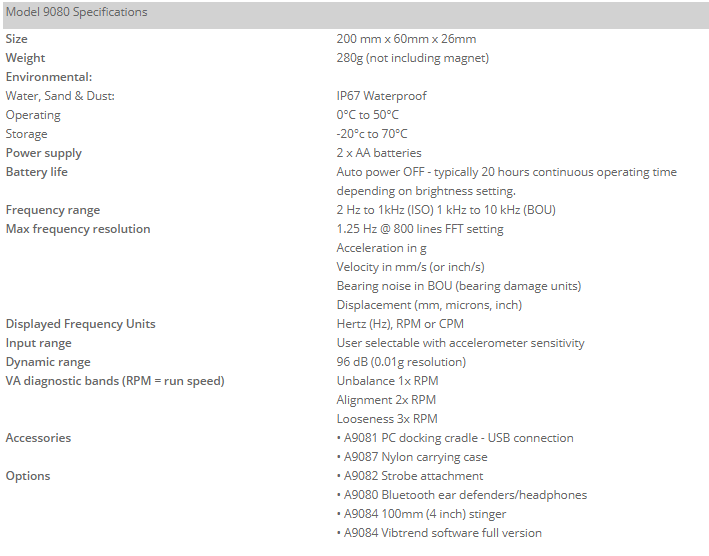
Task: Click the 2 x AA batteries text
Action: 378,153
